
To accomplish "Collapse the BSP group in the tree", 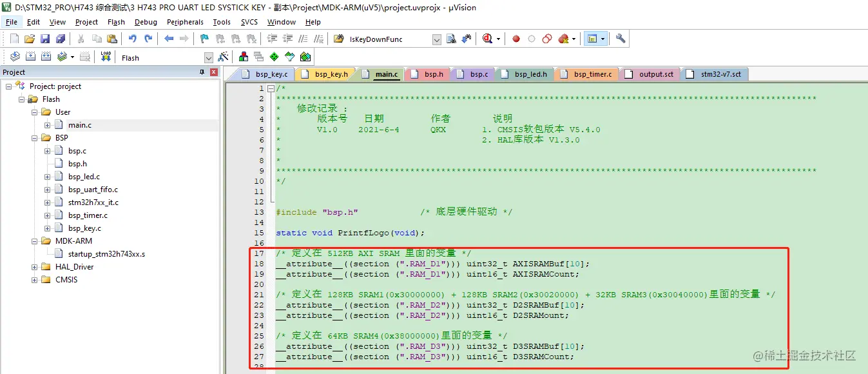I will click(35, 138).
